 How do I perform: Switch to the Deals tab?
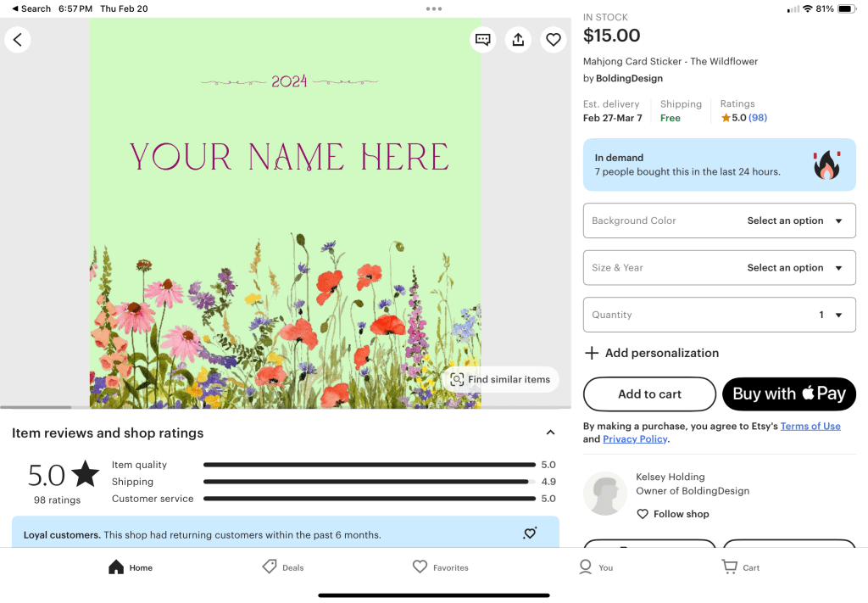click(x=283, y=567)
